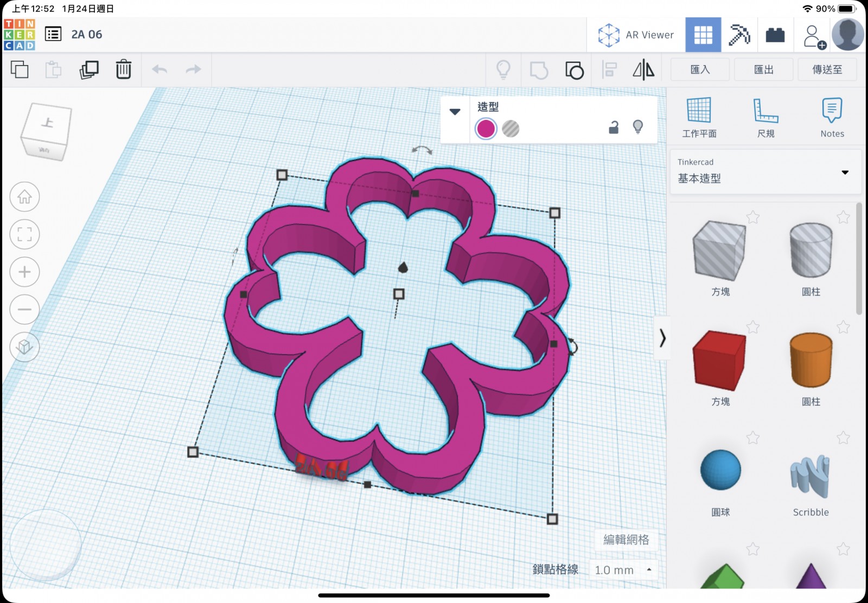Favorite the sphere with star
The height and width of the screenshot is (603, 868).
[753, 438]
